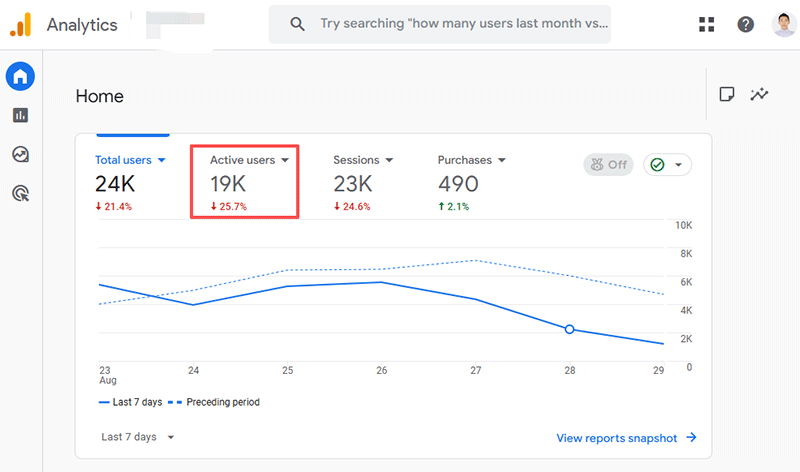The width and height of the screenshot is (800, 472).
Task: Click the View reports snapshot link
Action: (626, 438)
